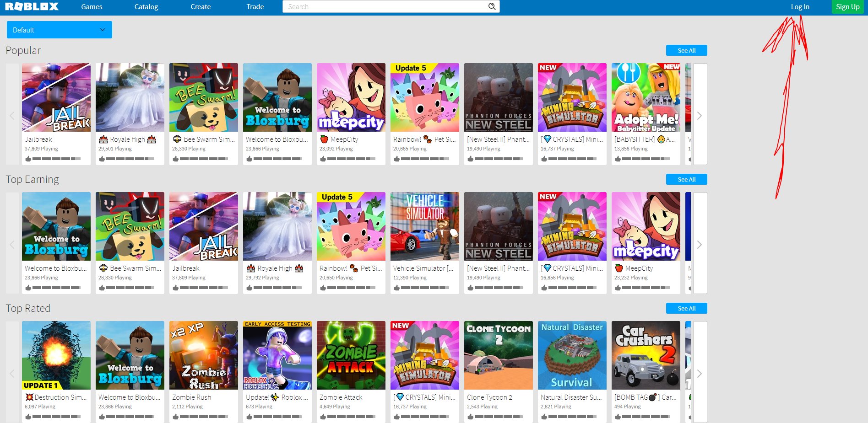The image size is (868, 423).
Task: See all Top Earning games
Action: [x=686, y=179]
